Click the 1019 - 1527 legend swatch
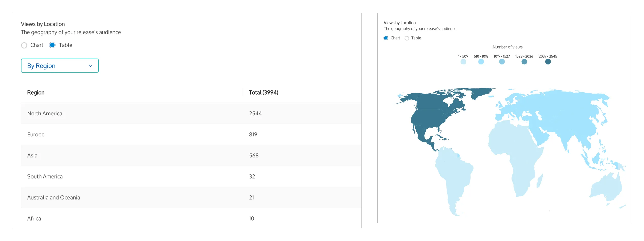This screenshot has width=644, height=241. click(x=502, y=62)
